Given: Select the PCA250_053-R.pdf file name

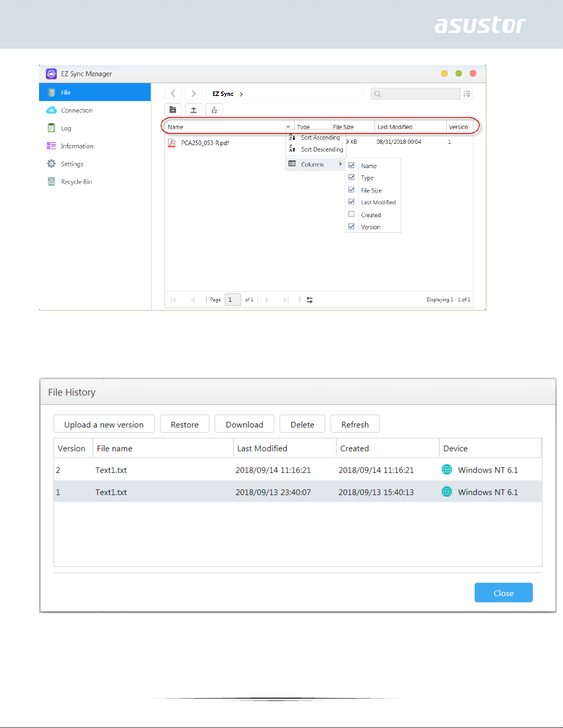Looking at the screenshot, I should pyautogui.click(x=205, y=143).
